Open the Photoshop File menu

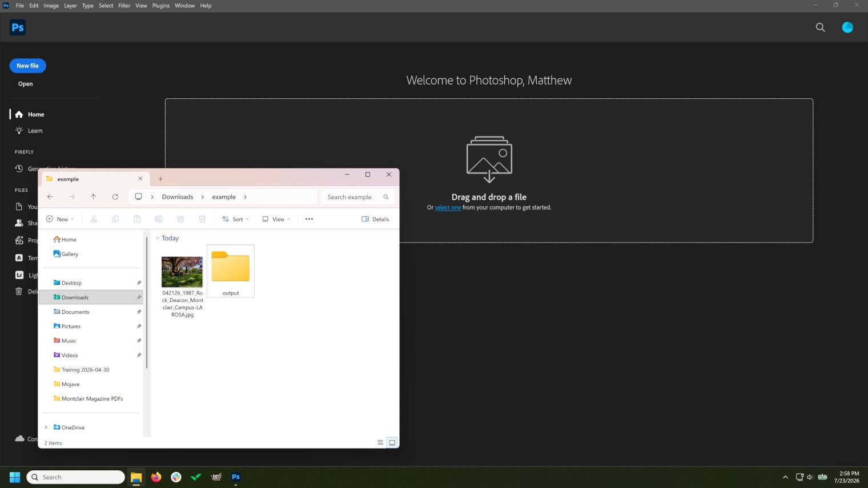[20, 6]
